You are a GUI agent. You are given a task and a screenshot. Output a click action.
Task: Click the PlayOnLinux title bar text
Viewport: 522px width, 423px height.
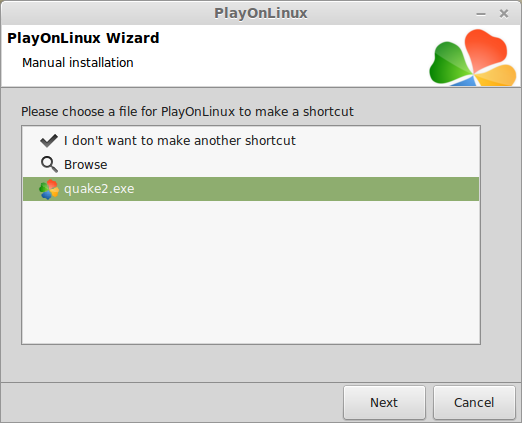pos(261,13)
